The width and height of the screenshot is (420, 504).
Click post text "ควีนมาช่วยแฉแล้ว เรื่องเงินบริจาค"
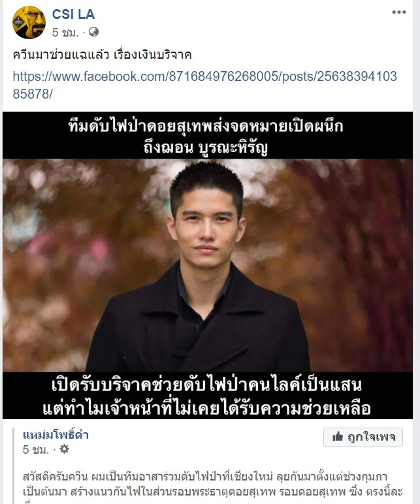click(103, 55)
